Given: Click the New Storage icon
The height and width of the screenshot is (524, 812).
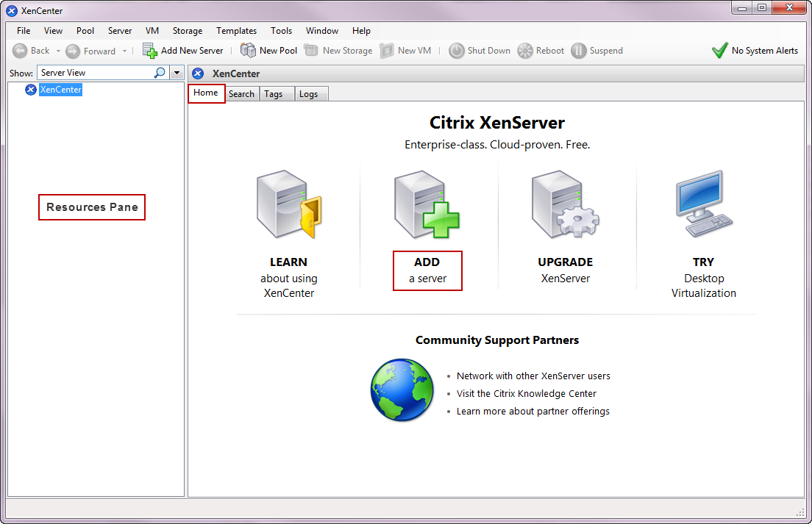Looking at the screenshot, I should 310,50.
